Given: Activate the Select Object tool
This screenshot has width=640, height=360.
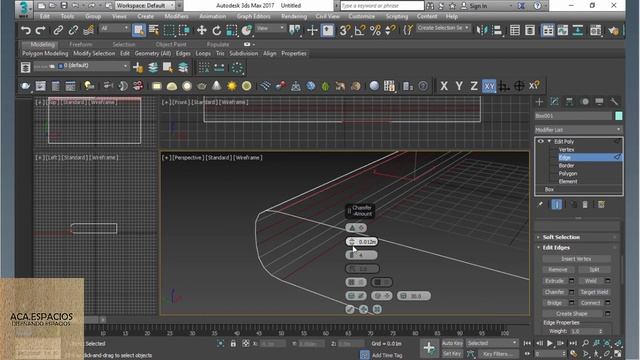Looking at the screenshot, I should (x=139, y=30).
